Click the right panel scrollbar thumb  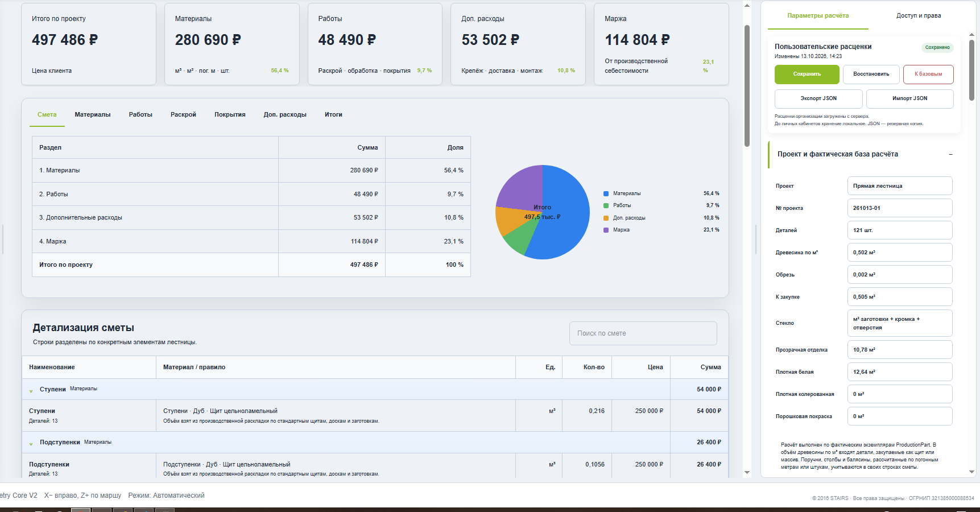click(x=971, y=69)
